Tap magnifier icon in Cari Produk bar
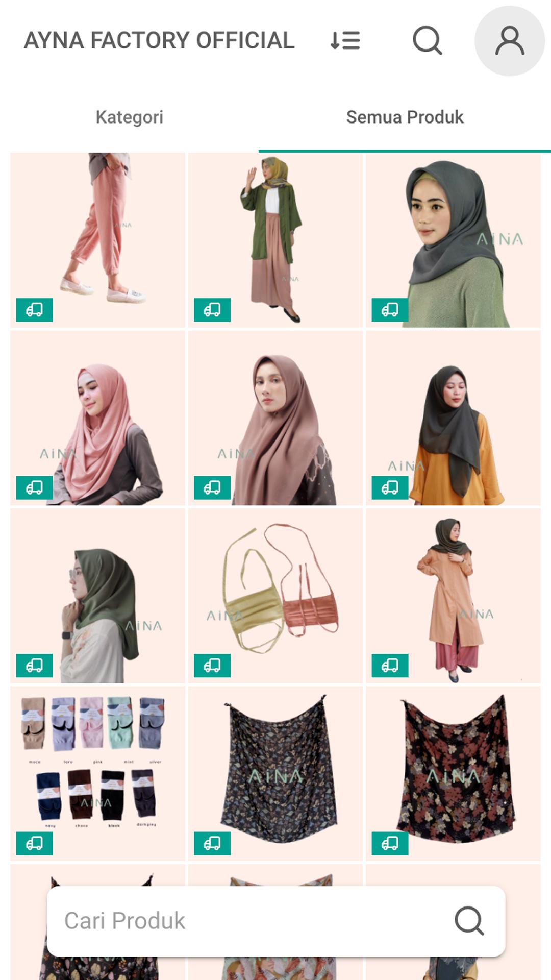The width and height of the screenshot is (551, 980). click(x=469, y=921)
